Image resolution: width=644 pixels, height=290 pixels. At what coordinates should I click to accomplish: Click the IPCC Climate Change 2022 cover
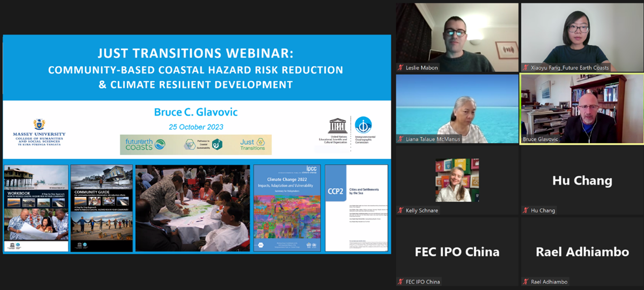287,208
